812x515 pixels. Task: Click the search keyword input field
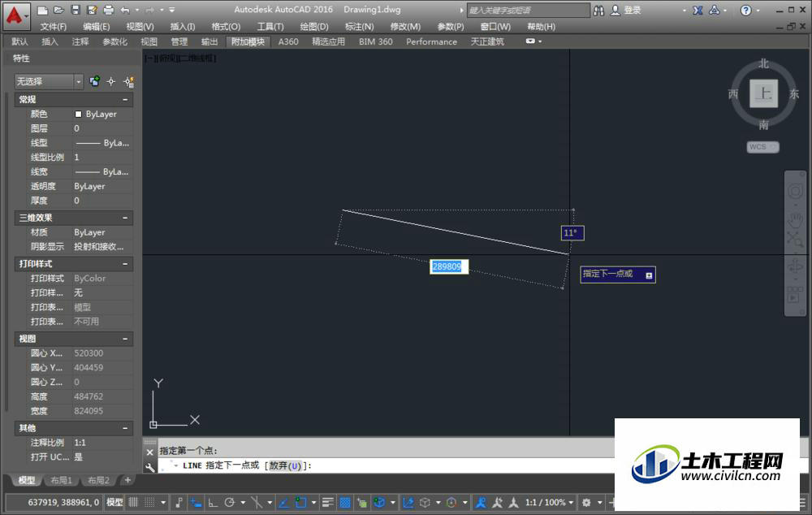[x=529, y=11]
